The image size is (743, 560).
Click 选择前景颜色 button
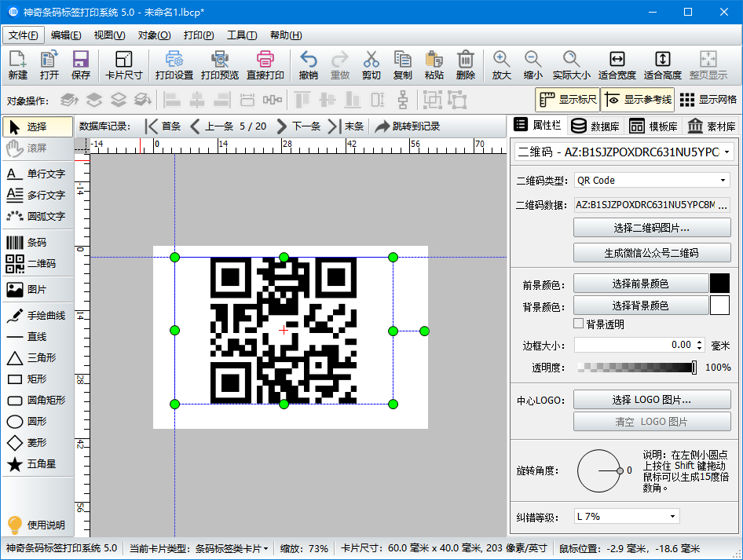(x=641, y=284)
